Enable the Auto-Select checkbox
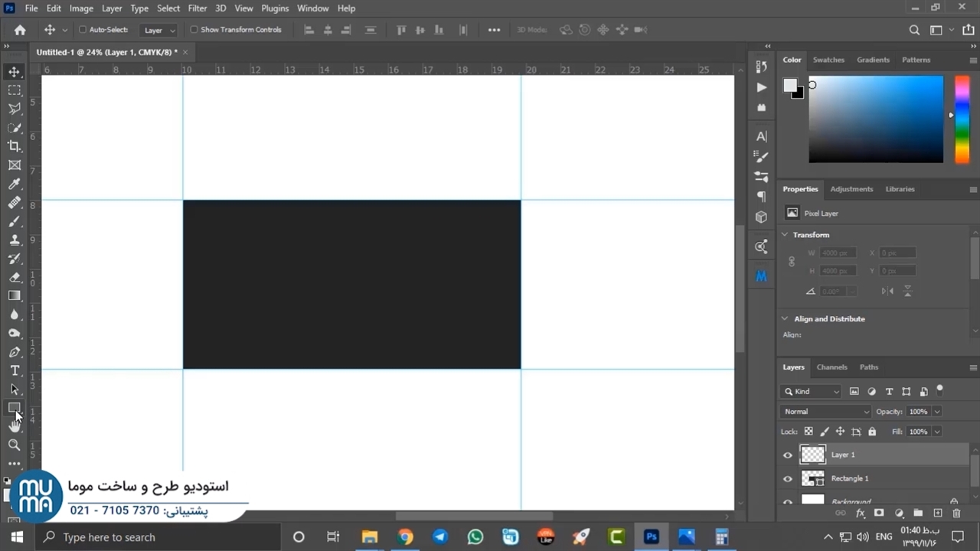The width and height of the screenshot is (980, 551). [x=83, y=30]
